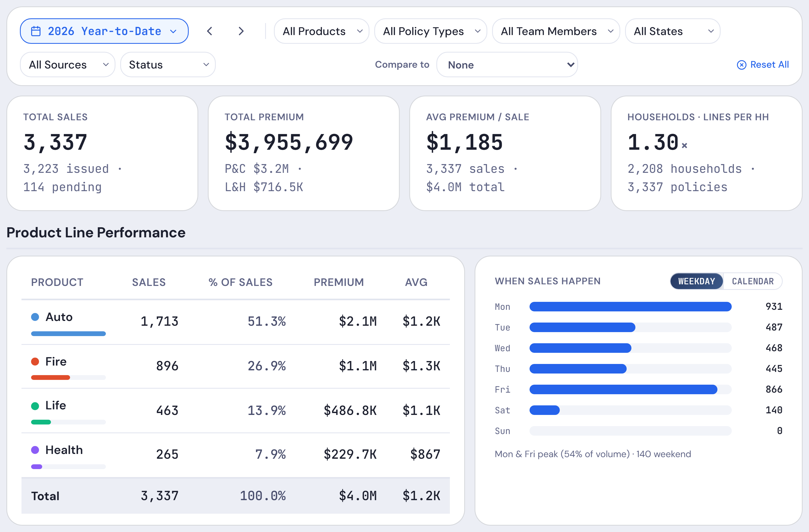The width and height of the screenshot is (809, 532).
Task: Select the Fire product name
Action: coord(56,361)
